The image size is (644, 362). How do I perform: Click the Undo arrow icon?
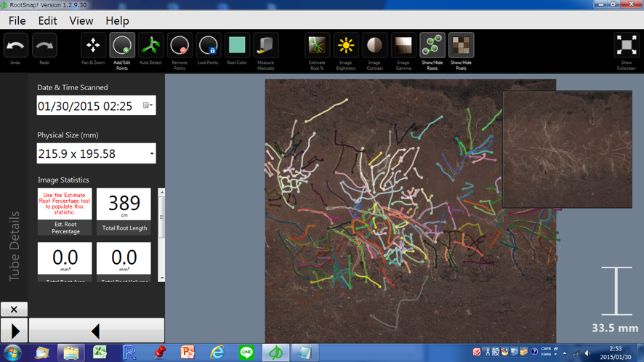(x=15, y=46)
